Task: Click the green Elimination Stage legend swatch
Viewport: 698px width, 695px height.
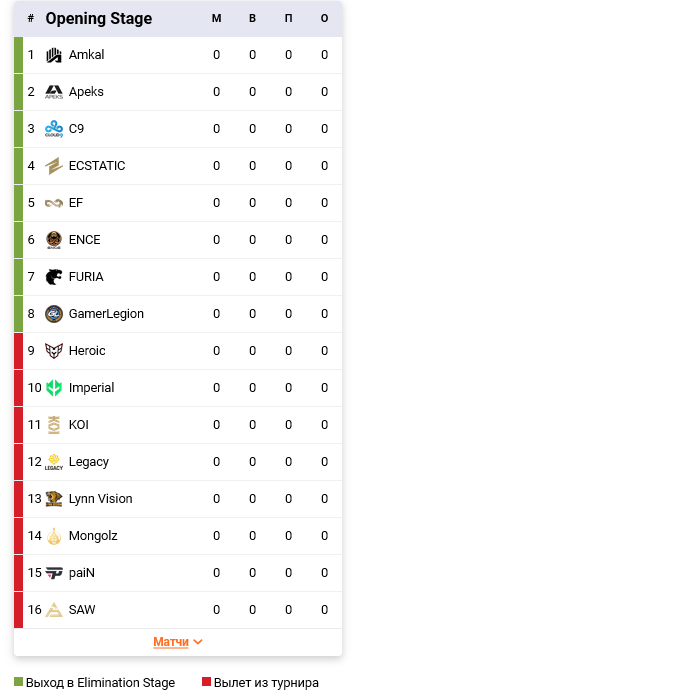Action: point(18,682)
